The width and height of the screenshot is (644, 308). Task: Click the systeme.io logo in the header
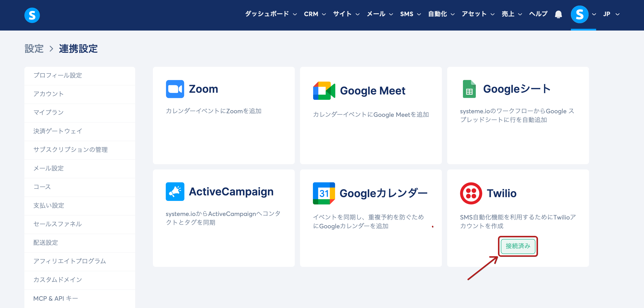coord(32,15)
